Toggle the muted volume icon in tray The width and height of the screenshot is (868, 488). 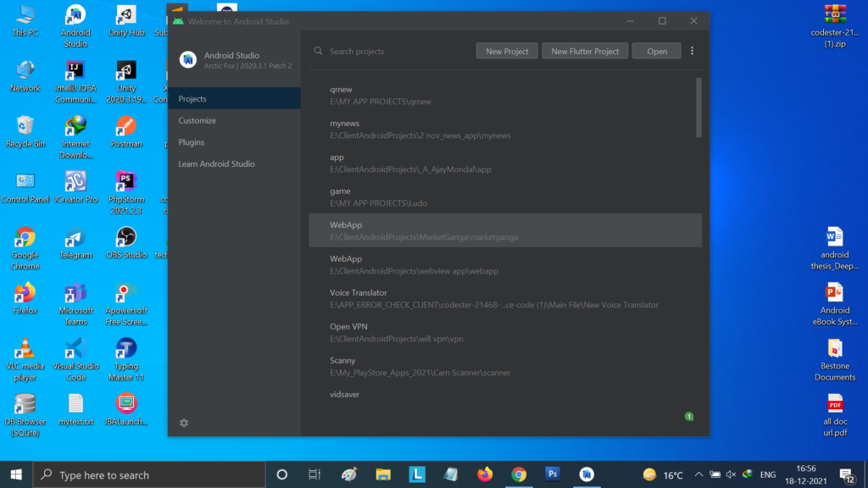[x=731, y=474]
